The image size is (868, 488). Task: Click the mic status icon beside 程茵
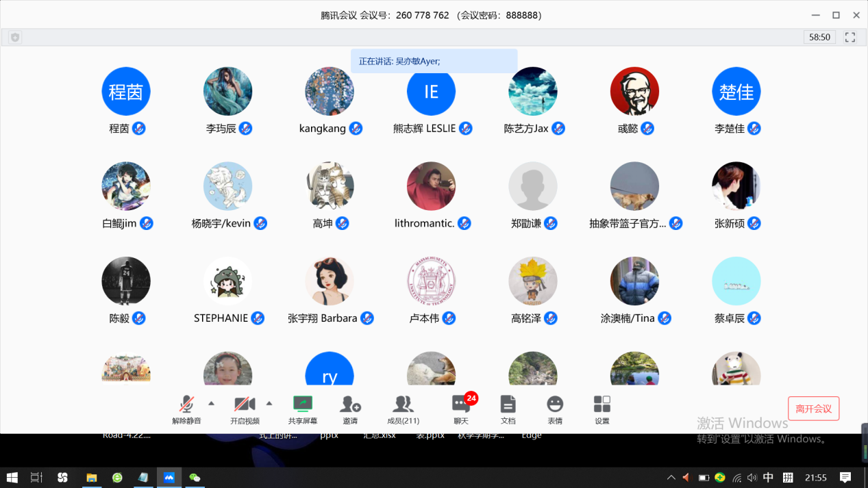pos(139,129)
